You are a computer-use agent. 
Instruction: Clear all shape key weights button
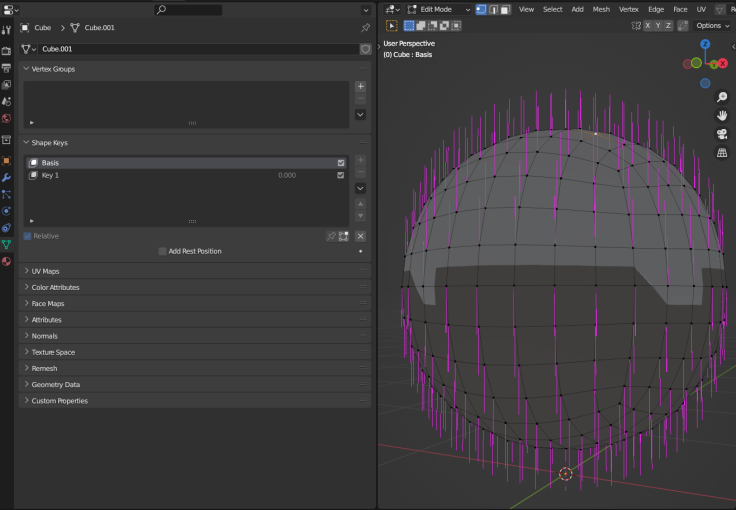(x=360, y=236)
